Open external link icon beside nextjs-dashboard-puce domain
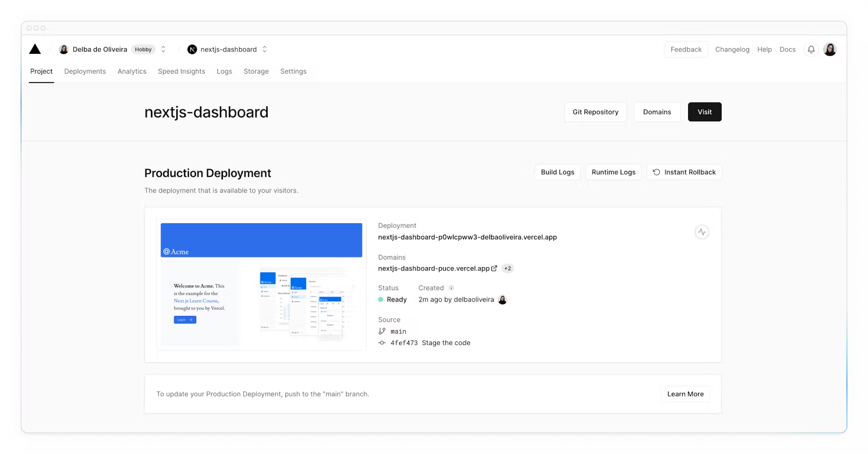This screenshot has width=868, height=454. (x=494, y=268)
